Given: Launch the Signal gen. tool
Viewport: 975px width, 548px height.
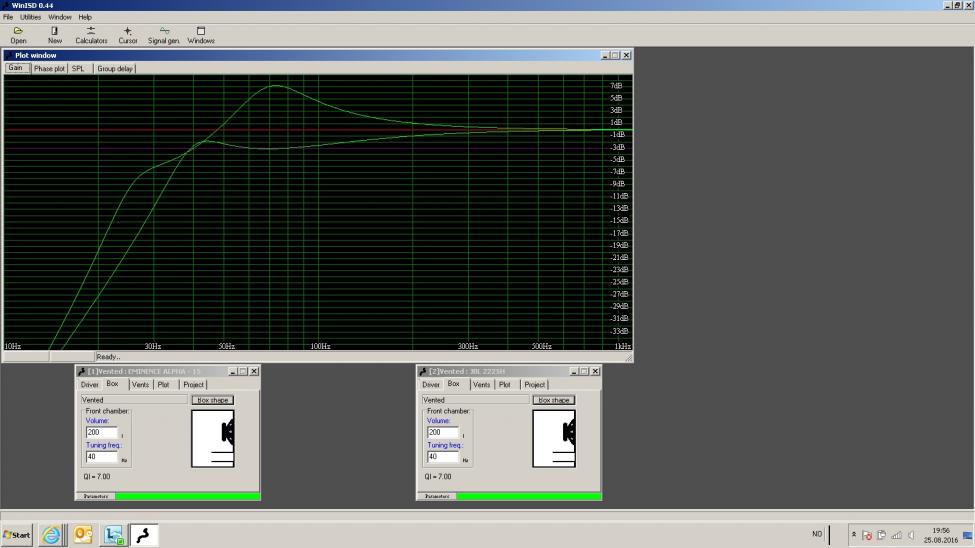Looking at the screenshot, I should 164,35.
